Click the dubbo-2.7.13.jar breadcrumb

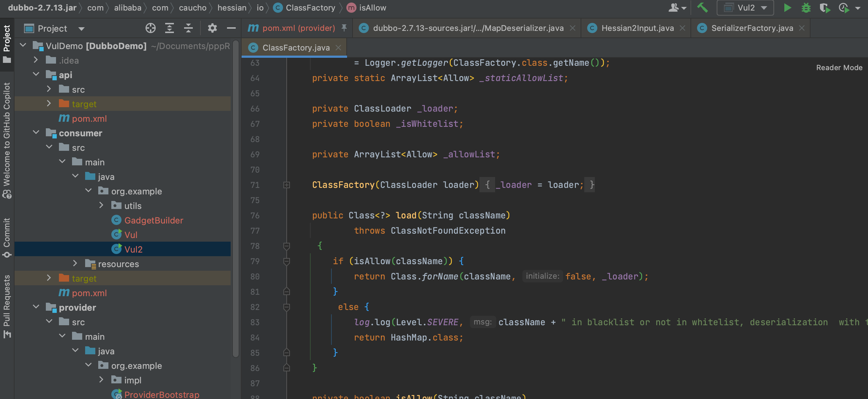coord(42,8)
